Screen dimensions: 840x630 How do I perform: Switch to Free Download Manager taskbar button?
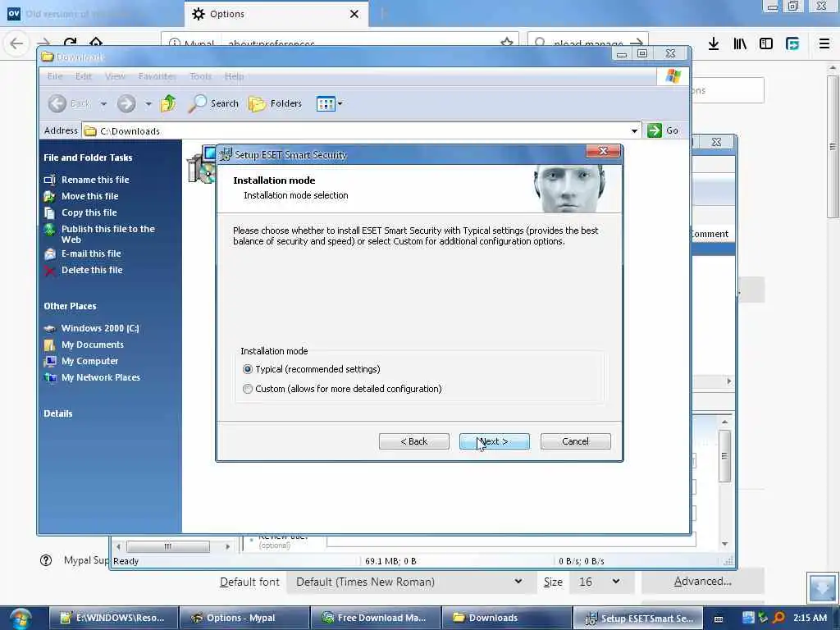[376, 618]
